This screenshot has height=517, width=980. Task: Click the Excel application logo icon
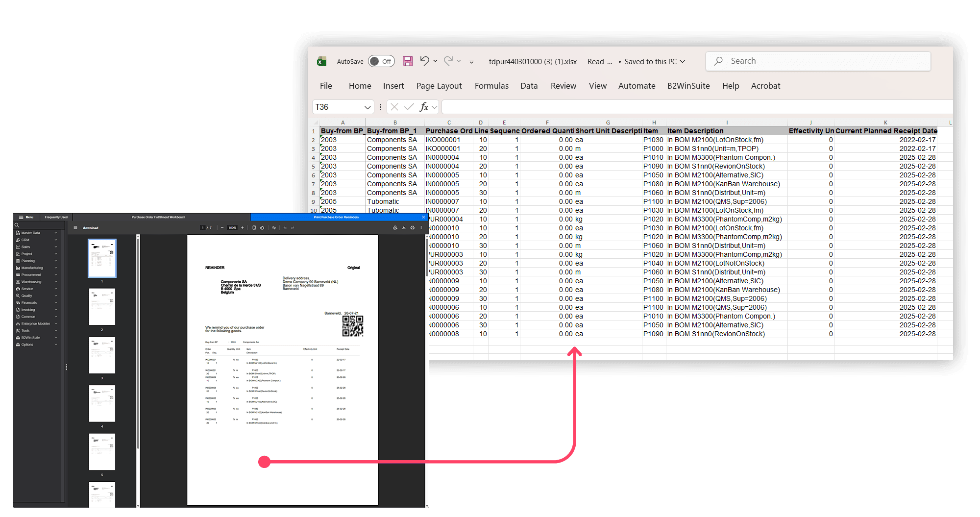pos(321,61)
